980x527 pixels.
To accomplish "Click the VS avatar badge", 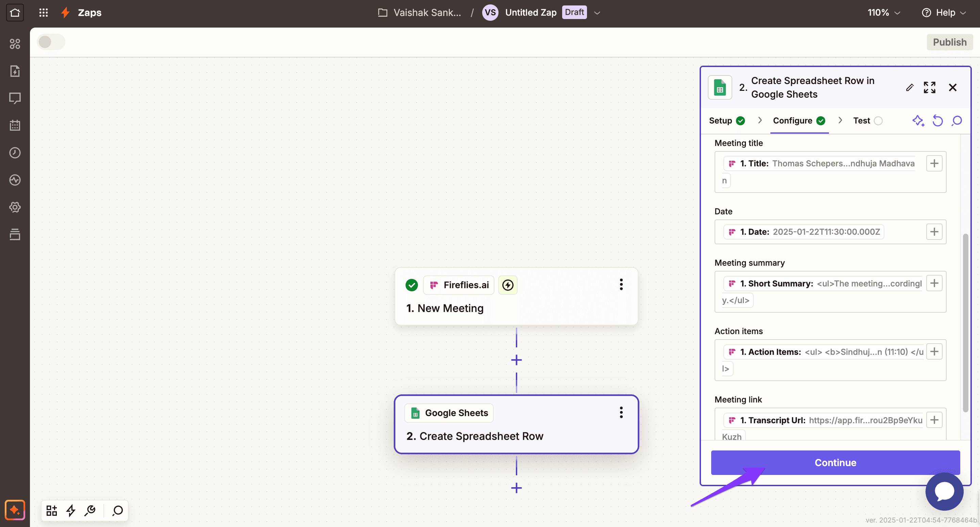I will (x=490, y=13).
